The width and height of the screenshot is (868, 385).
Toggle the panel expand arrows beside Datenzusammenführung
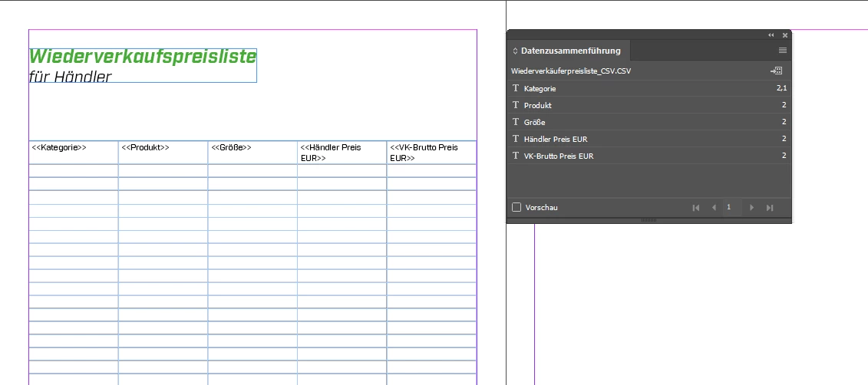coord(516,51)
